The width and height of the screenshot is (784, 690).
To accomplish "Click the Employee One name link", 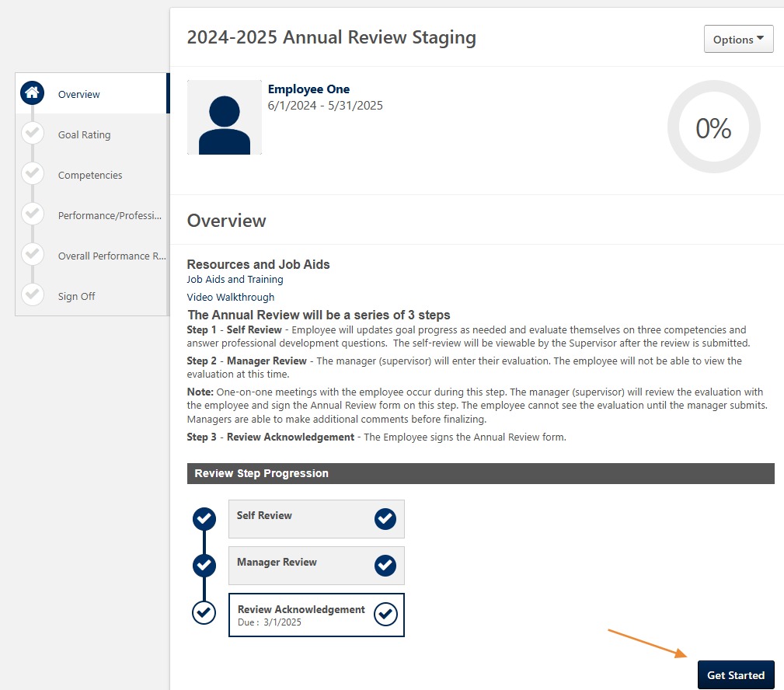I will (x=308, y=89).
